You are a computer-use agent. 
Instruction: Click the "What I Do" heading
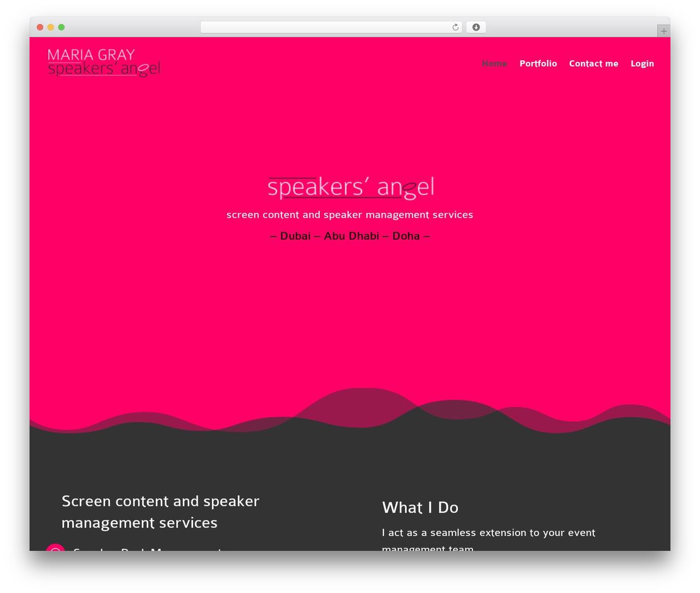click(420, 508)
